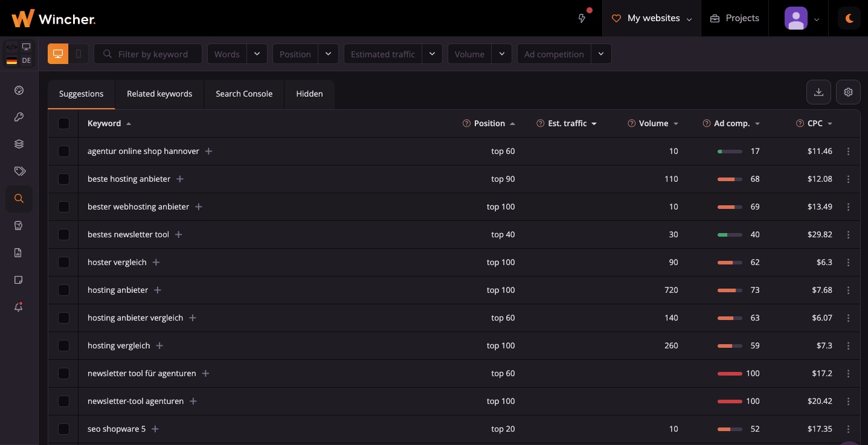Expand the My websites dropdown
Screen dimensions: 868x445
point(653,18)
